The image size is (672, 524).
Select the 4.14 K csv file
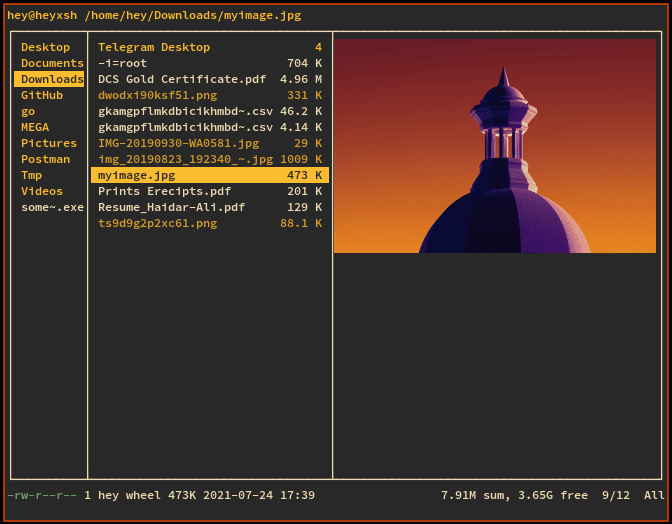(210, 127)
